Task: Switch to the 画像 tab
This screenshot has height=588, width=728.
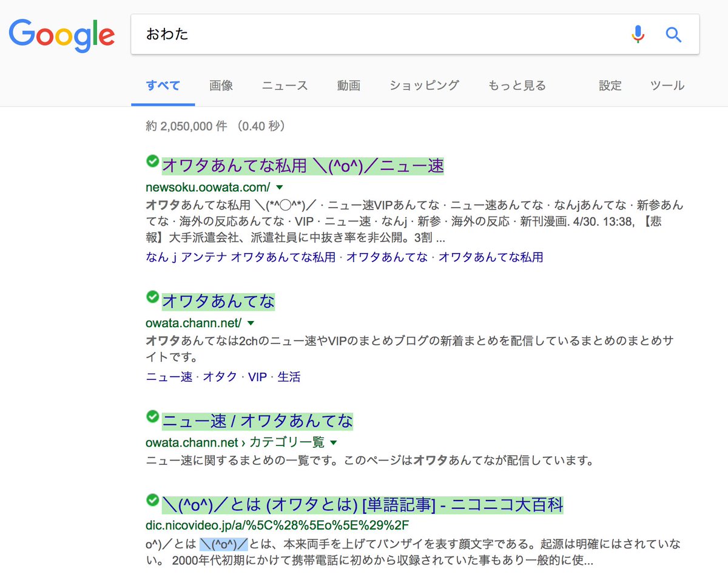Action: [x=221, y=86]
